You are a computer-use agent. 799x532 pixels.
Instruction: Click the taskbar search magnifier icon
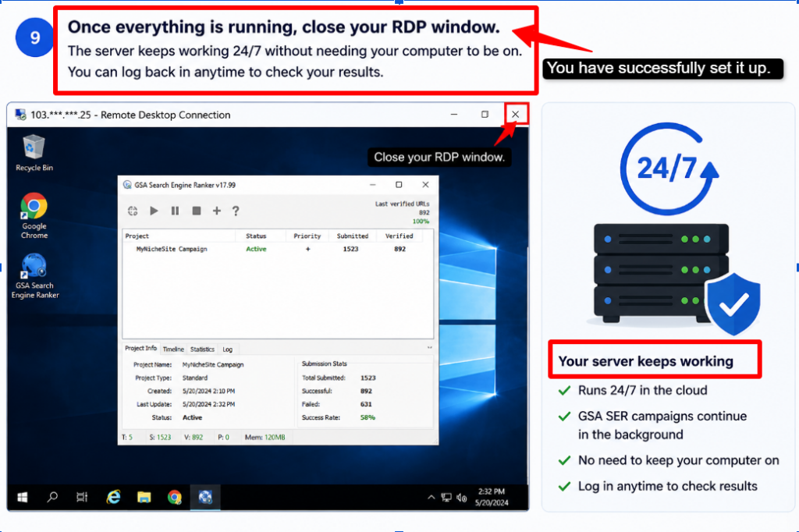[x=52, y=497]
